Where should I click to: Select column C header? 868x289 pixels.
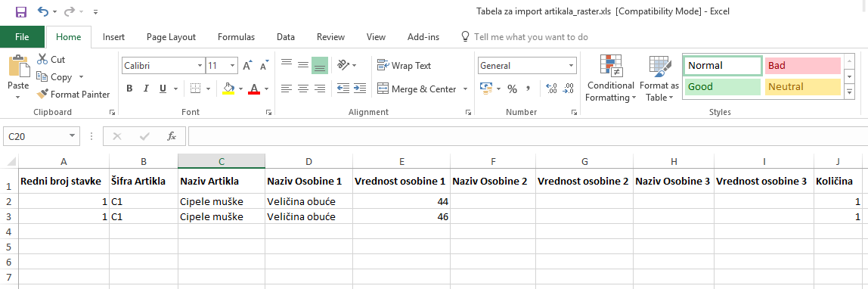point(222,161)
